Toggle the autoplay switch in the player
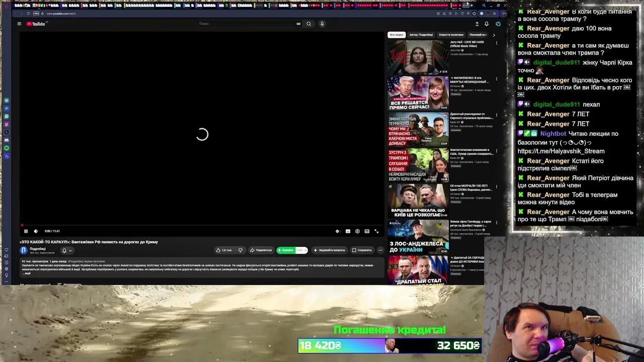Viewport: 644px width, 362px height. point(338,231)
